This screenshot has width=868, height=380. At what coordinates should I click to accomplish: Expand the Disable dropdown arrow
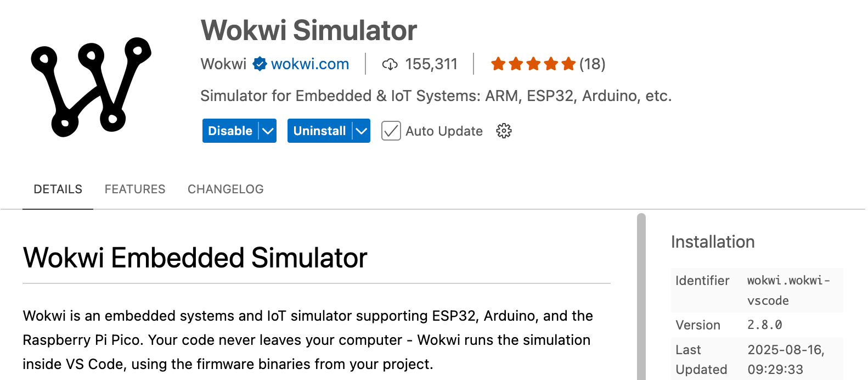(x=268, y=131)
